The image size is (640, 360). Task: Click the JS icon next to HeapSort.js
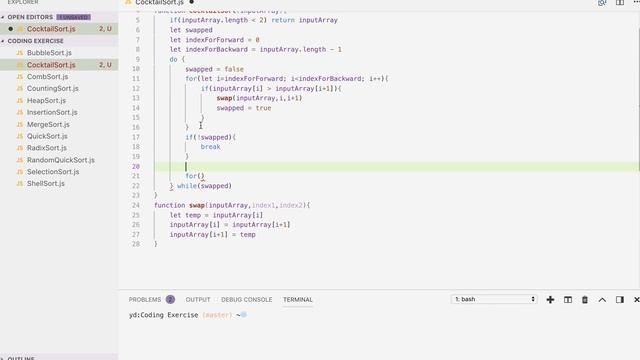coord(20,100)
